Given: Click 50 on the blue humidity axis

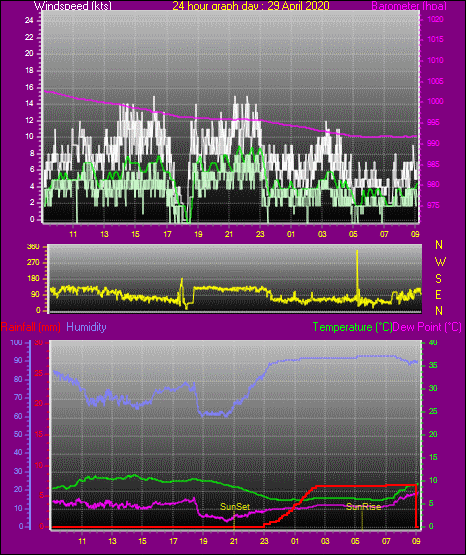Looking at the screenshot, I should [x=18, y=434].
